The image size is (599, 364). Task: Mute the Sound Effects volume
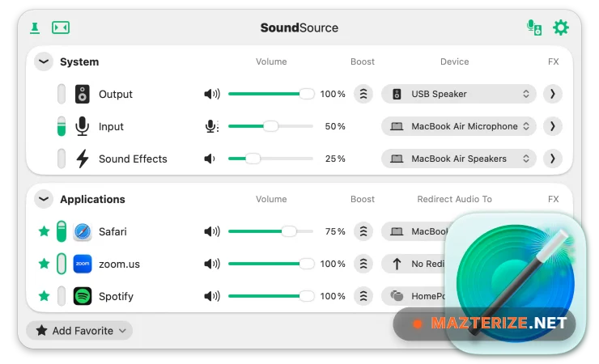pos(210,159)
